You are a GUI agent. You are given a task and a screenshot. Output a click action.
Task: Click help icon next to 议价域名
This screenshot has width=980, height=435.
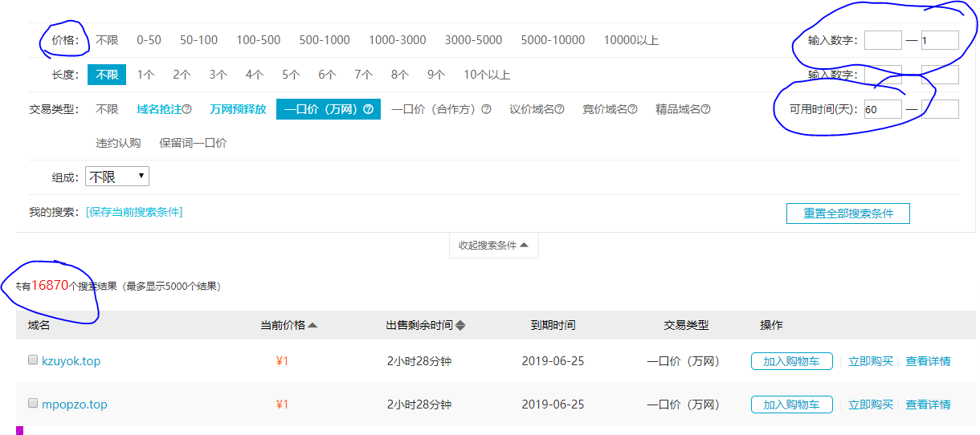click(x=559, y=110)
